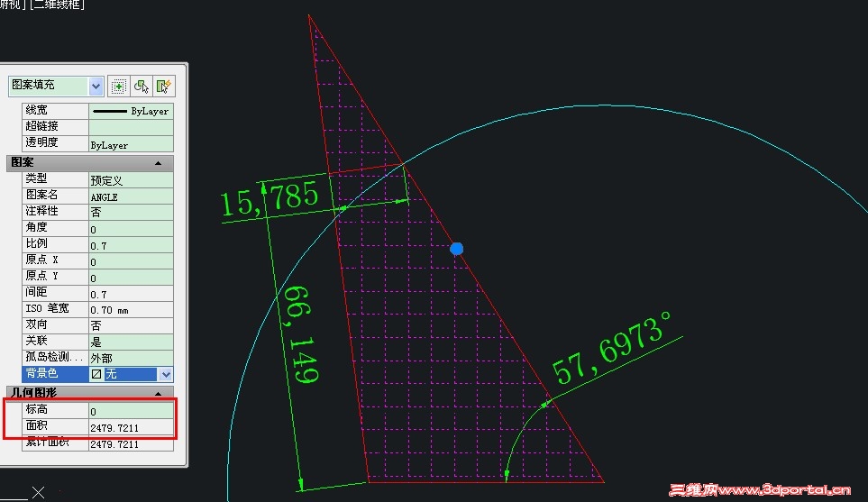Image resolution: width=868 pixels, height=502 pixels.
Task: Select the 图案名 property label
Action: click(55, 196)
